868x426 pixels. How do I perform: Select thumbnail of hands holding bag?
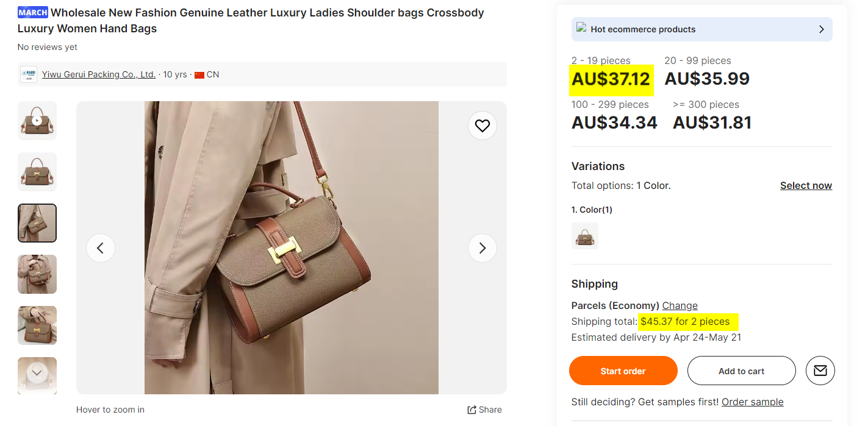click(37, 274)
